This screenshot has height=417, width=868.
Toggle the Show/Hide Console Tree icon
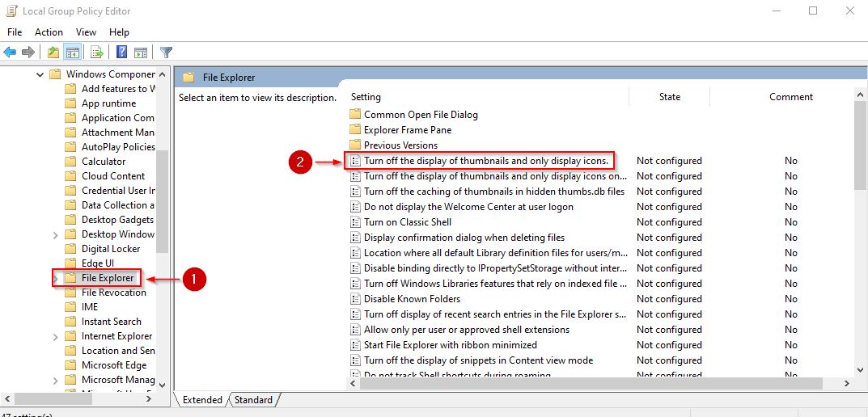71,53
